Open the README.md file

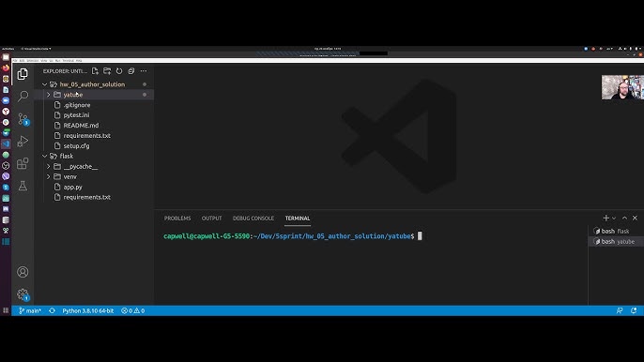[x=81, y=125]
